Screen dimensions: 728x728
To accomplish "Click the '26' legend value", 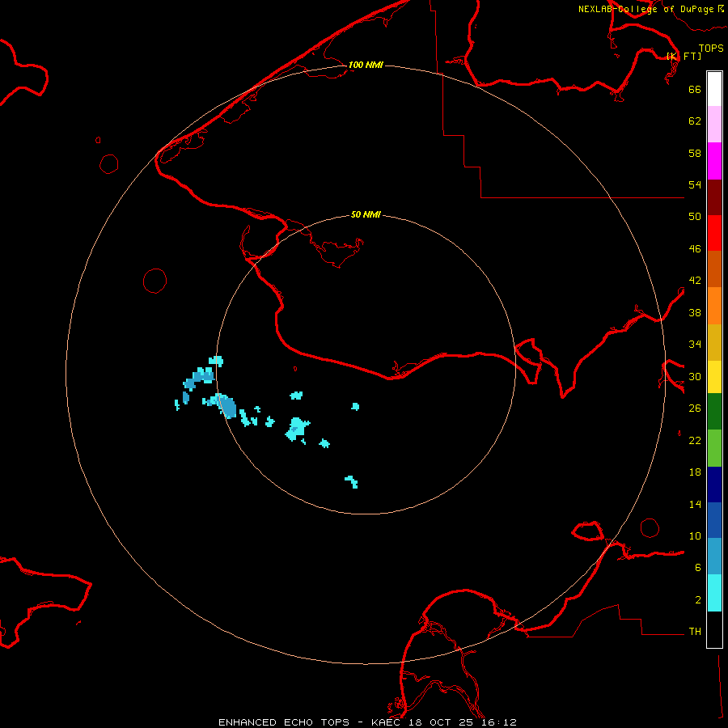I will [695, 408].
